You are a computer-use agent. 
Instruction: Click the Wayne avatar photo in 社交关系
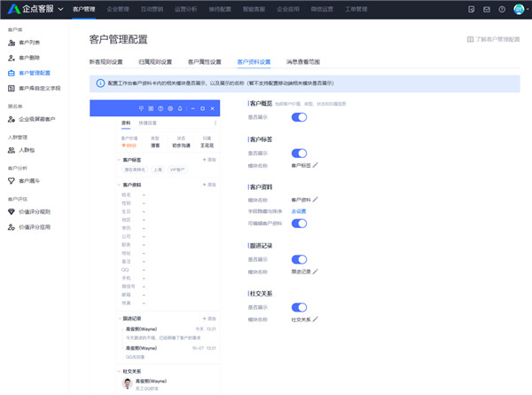[127, 383]
